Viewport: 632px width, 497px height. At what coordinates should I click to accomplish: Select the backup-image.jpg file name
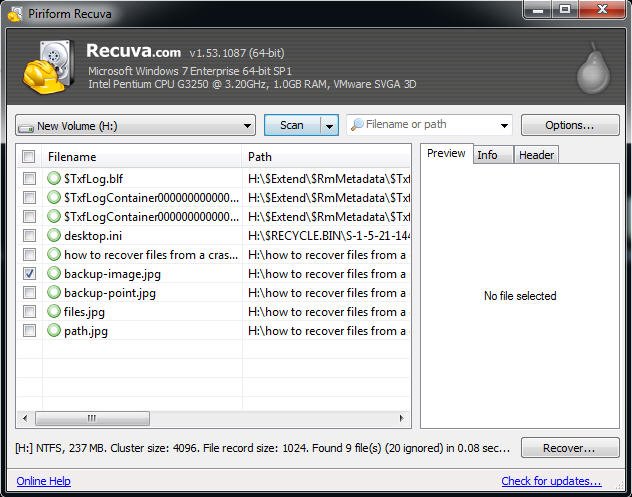click(x=112, y=274)
